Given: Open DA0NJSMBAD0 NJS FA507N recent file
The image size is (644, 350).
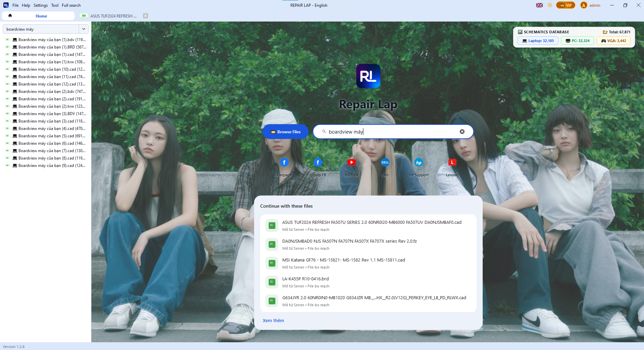Looking at the screenshot, I should [x=368, y=244].
